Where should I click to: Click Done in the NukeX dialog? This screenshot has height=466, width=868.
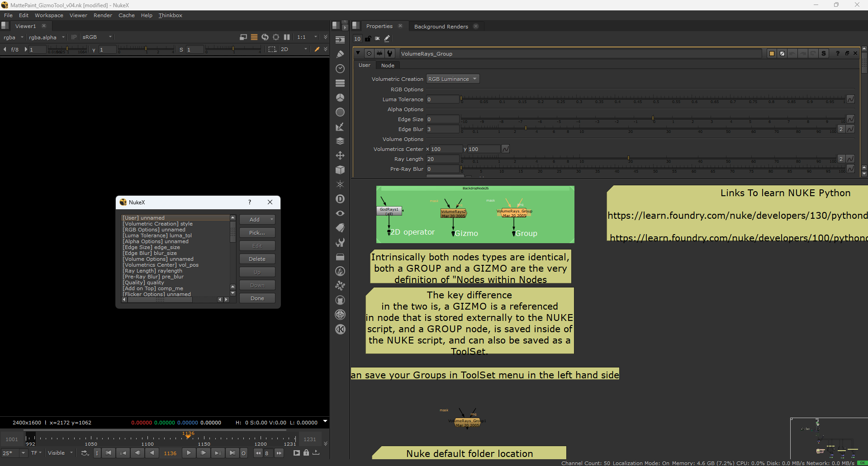[257, 298]
